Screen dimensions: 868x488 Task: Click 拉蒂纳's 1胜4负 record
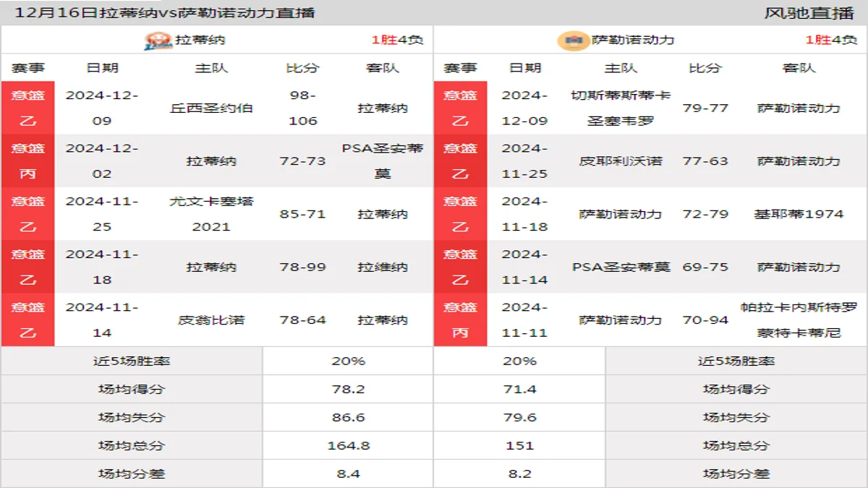(x=397, y=40)
